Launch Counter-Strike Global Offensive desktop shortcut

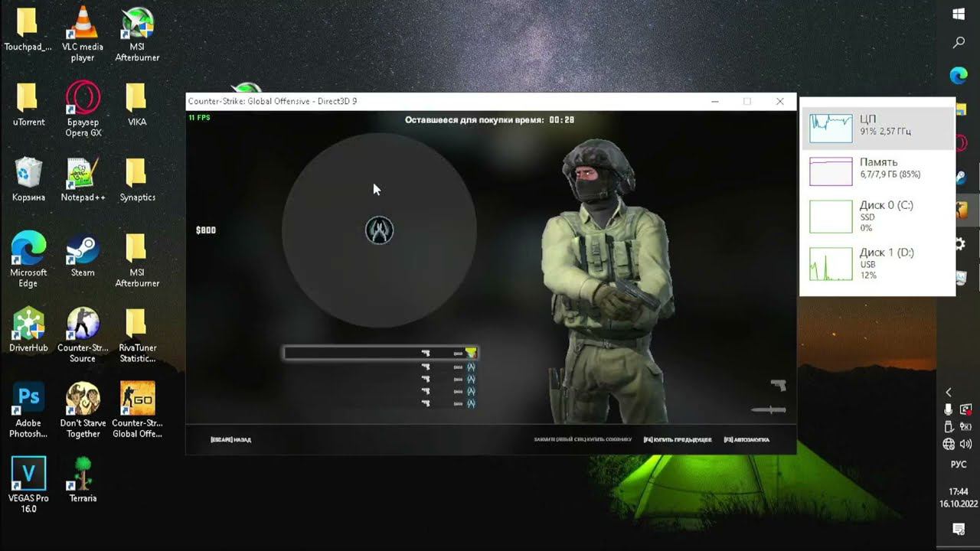[137, 410]
